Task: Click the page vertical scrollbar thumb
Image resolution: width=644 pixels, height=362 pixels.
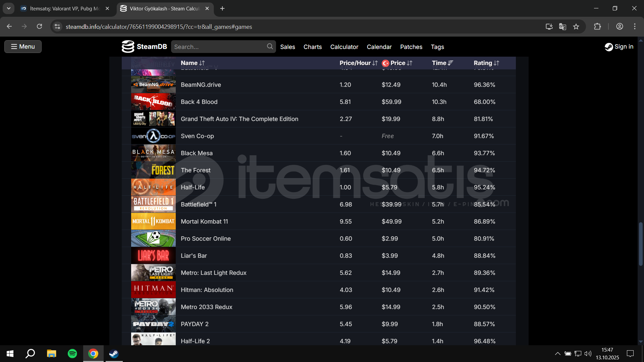Action: [x=641, y=244]
